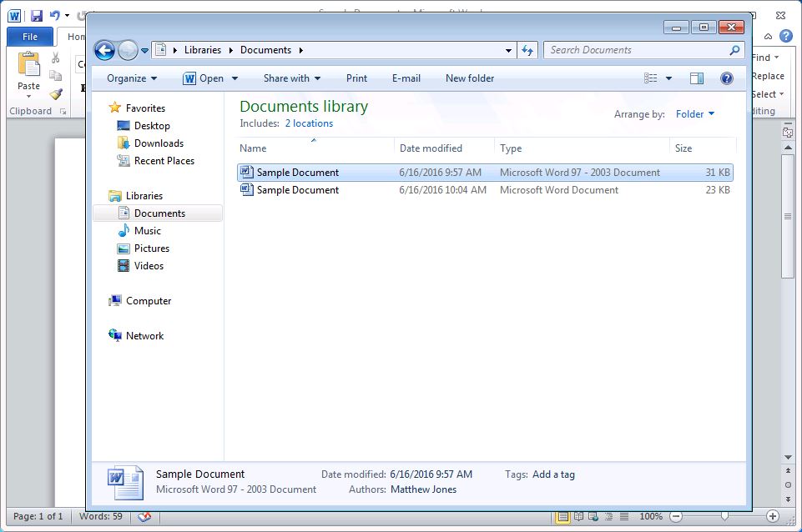Click the proofing errors icon in Word status bar
Screen dimensions: 802x532
coord(144,517)
